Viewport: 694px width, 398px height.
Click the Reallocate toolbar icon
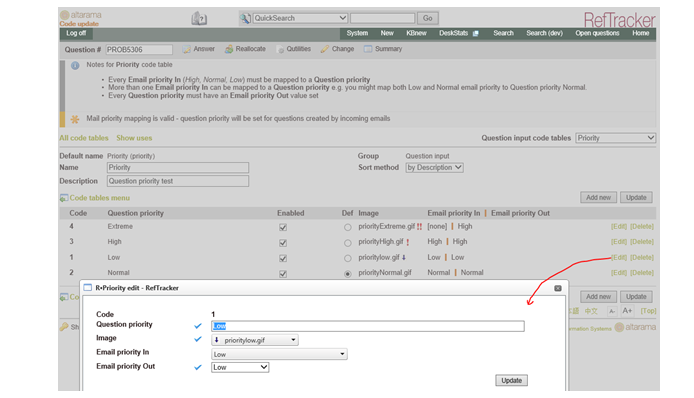point(229,49)
